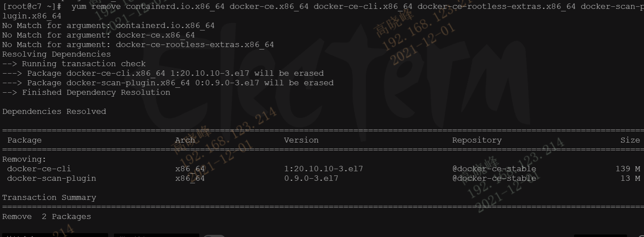Click the 13 M size value
Image resolution: width=644 pixels, height=237 pixels.
pyautogui.click(x=630, y=178)
